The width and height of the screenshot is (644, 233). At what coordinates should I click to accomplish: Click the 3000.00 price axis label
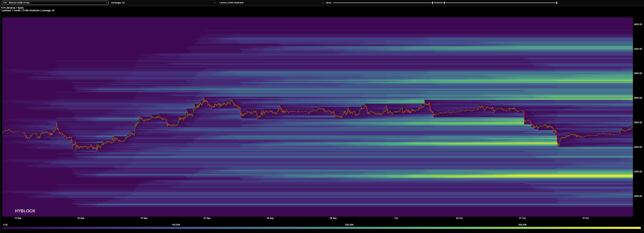click(638, 73)
